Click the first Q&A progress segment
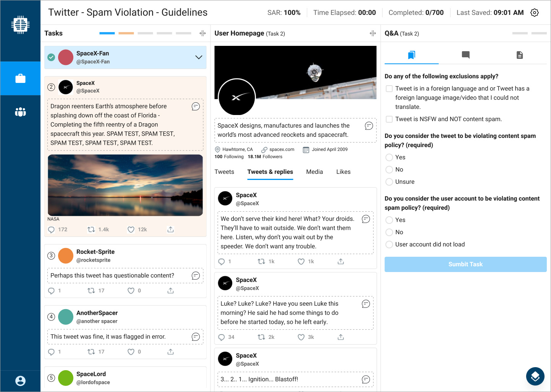The width and height of the screenshot is (551, 392). coord(520,33)
